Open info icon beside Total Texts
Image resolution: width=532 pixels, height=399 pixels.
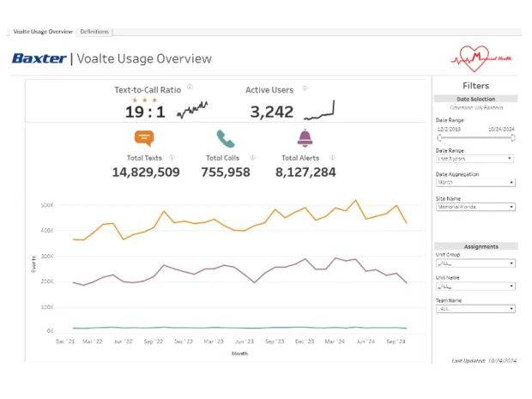172,157
